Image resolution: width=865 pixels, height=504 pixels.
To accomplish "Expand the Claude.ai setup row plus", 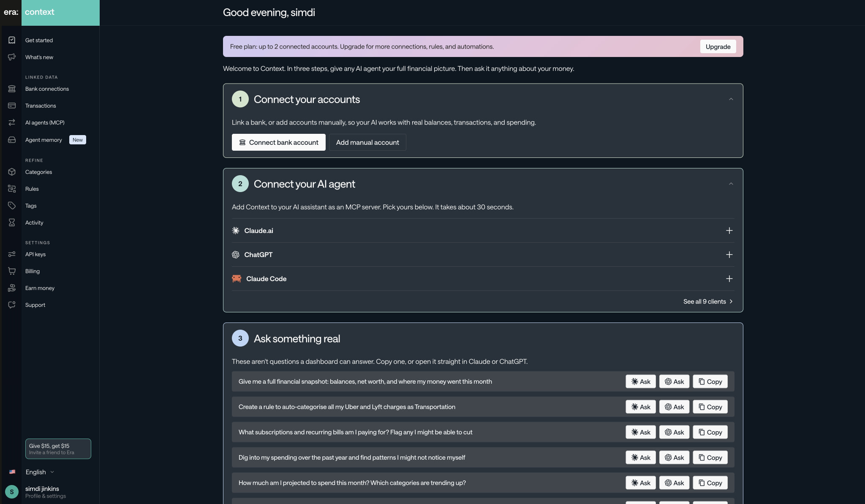I will (x=729, y=230).
